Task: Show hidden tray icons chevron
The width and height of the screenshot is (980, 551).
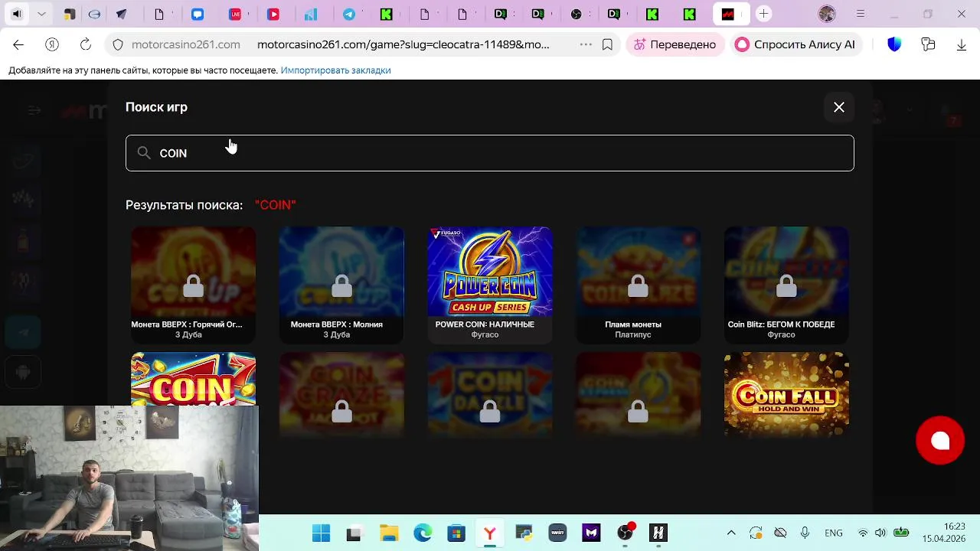Action: [731, 533]
